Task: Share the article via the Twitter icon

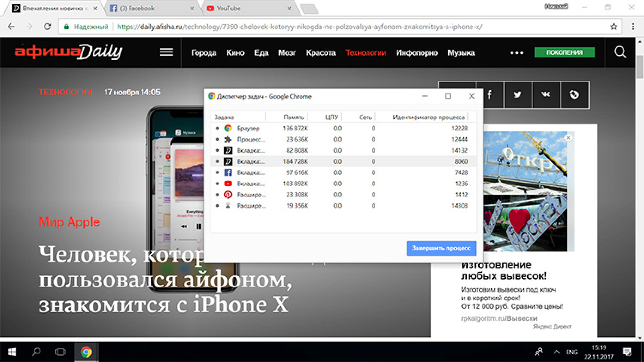Action: (x=518, y=94)
